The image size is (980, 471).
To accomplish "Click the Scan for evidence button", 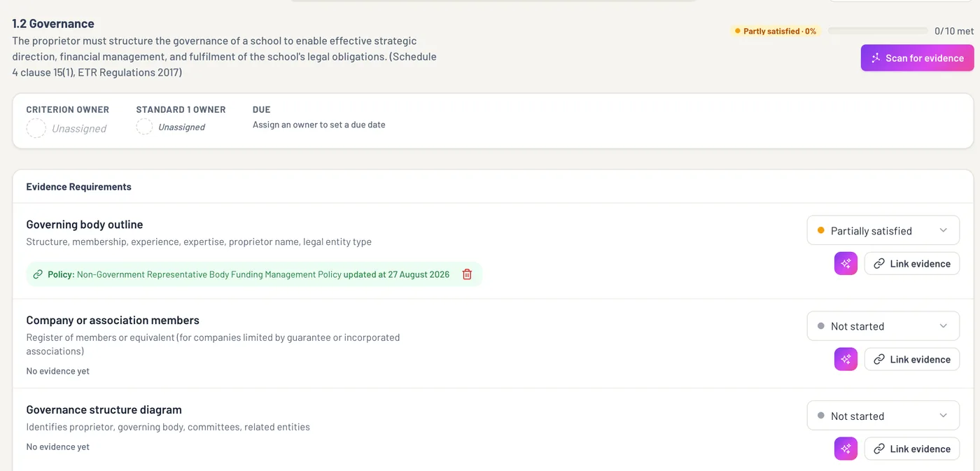I will [917, 58].
